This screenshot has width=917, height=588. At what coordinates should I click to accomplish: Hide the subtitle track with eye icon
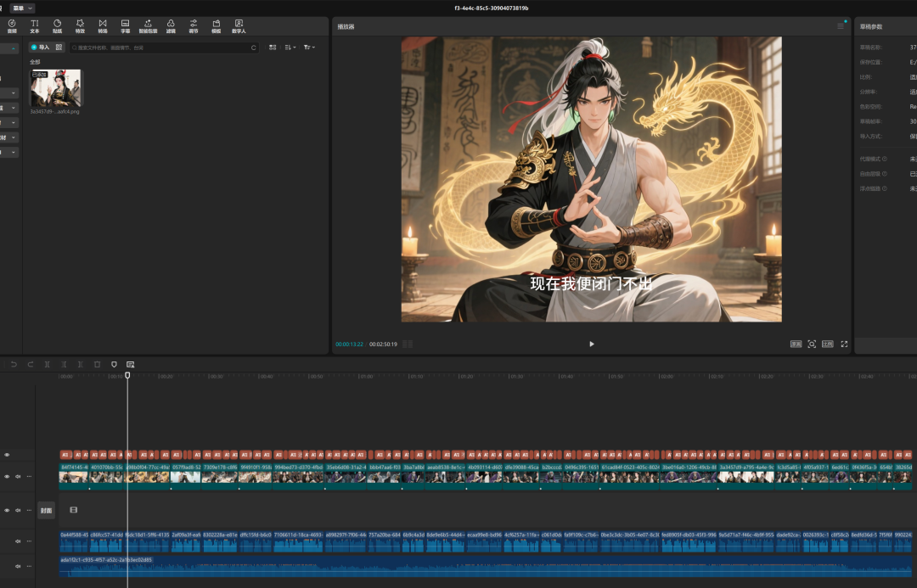[x=7, y=455]
